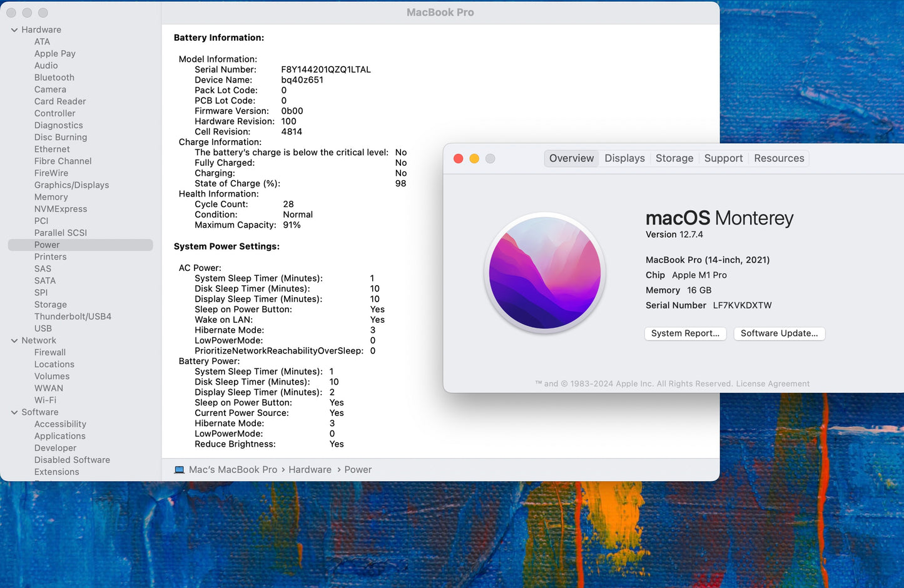Collapse the Hardware section in sidebar
Screen dimensions: 904x588
14,30
